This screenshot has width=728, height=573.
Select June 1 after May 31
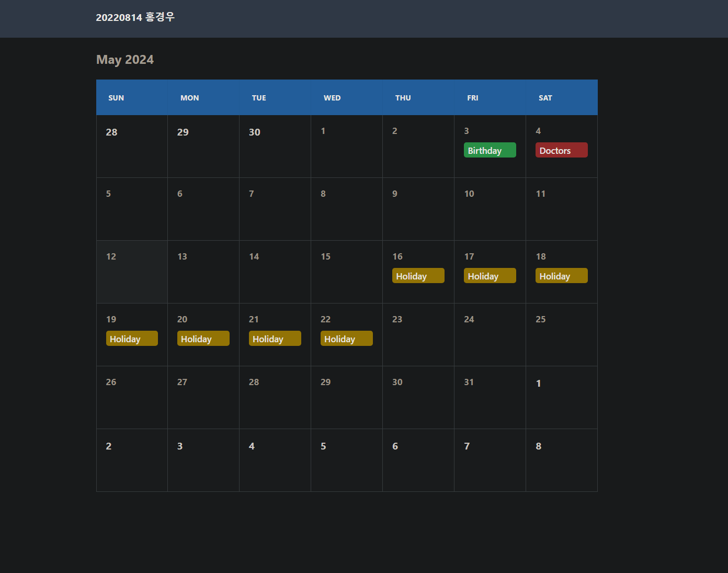(x=562, y=398)
